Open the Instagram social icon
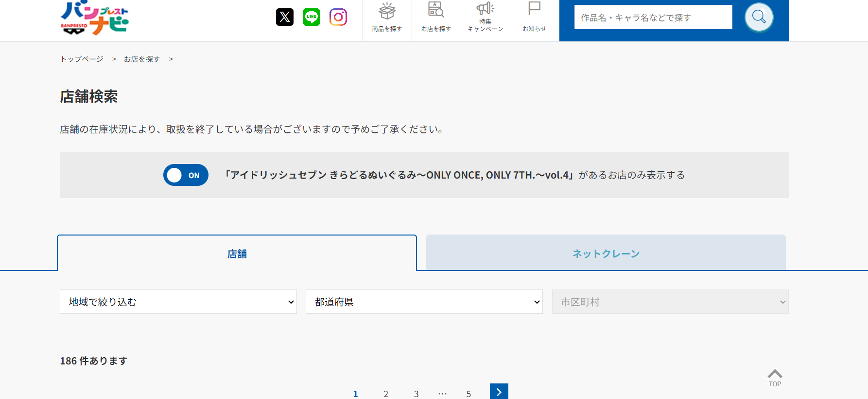Viewport: 868px width, 399px height. [338, 17]
